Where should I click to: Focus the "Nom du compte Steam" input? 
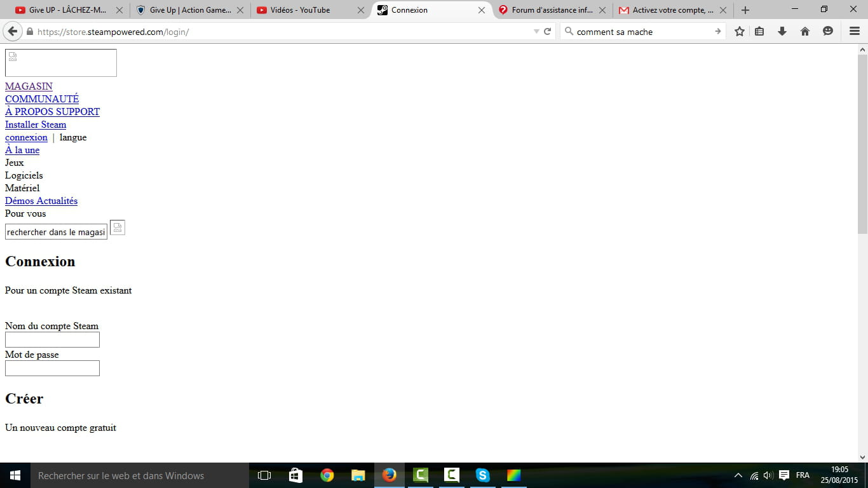pyautogui.click(x=52, y=340)
